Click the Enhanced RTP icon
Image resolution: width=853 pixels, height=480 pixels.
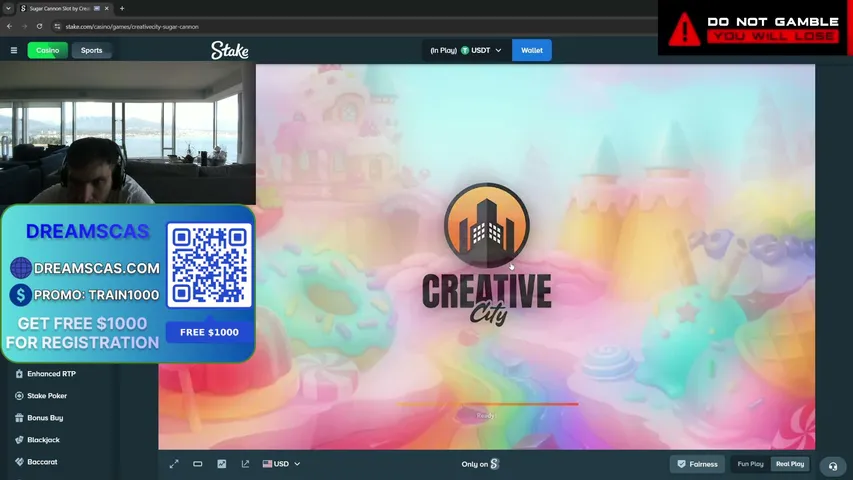19,374
